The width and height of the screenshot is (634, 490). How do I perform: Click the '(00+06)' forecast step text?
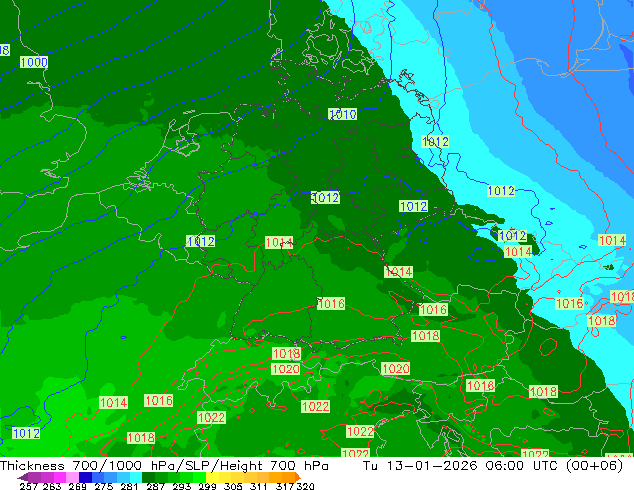[595, 466]
